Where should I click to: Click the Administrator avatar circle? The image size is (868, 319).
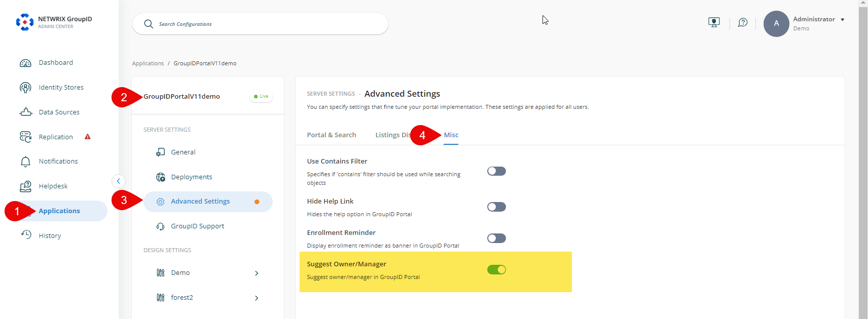click(x=776, y=24)
